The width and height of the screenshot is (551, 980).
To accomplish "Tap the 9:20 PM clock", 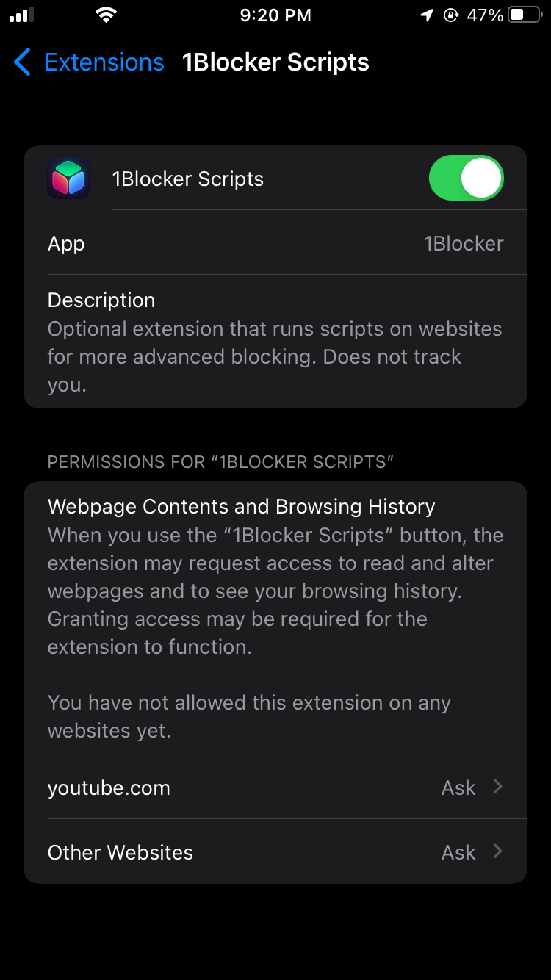I will 275,15.
